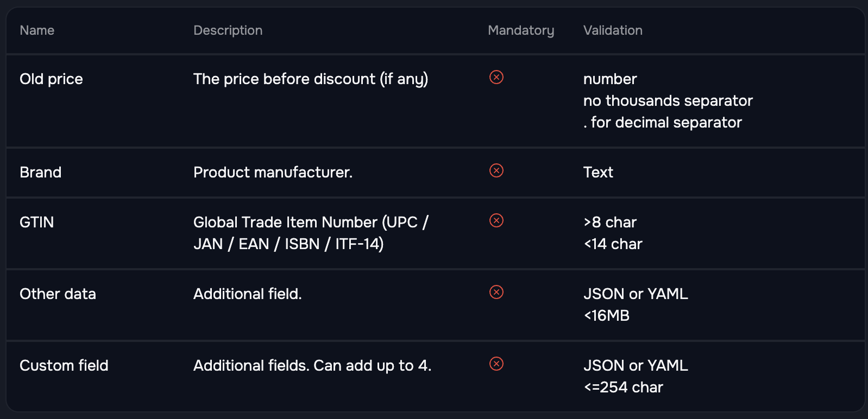
Task: Click "Additional fields. Can add up to 4."
Action: 312,366
